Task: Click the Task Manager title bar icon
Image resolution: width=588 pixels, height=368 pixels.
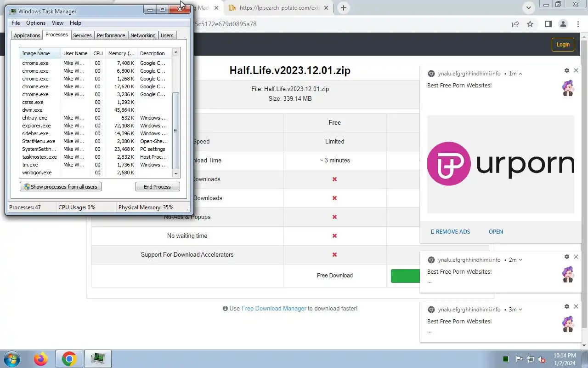Action: [x=13, y=11]
